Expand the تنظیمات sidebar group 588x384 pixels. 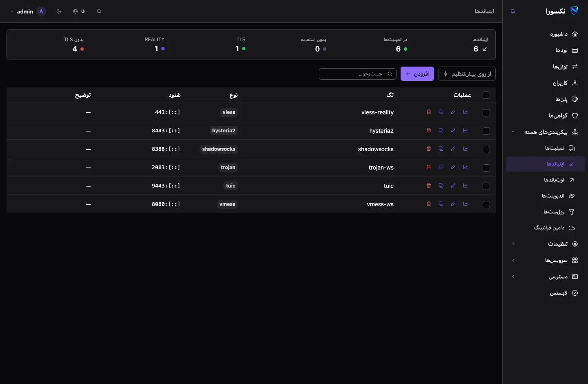point(545,244)
